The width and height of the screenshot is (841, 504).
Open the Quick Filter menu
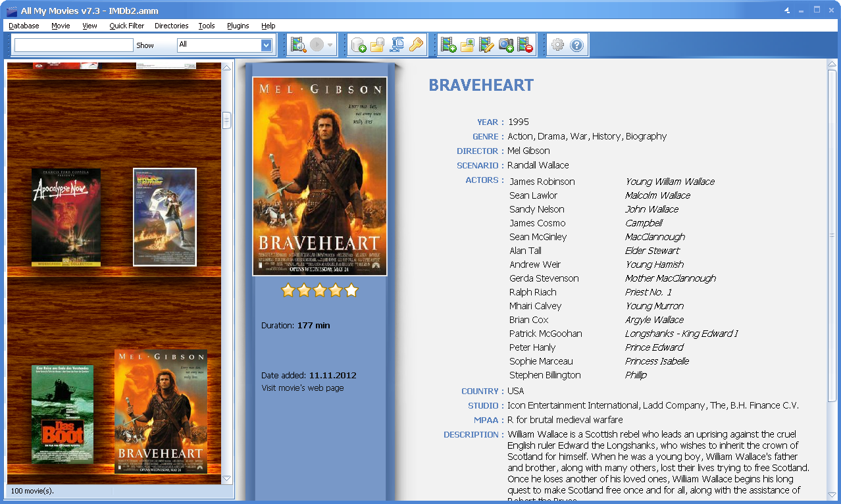pos(127,26)
